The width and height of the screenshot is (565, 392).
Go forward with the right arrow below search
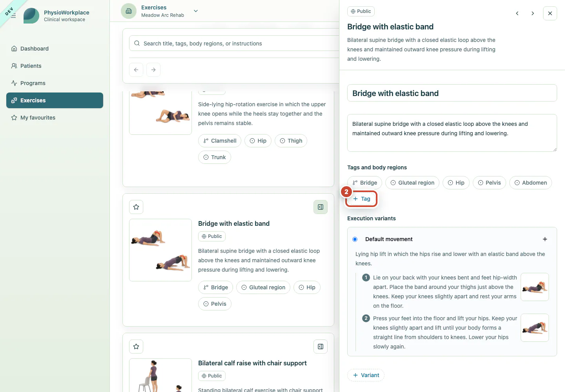(x=153, y=70)
